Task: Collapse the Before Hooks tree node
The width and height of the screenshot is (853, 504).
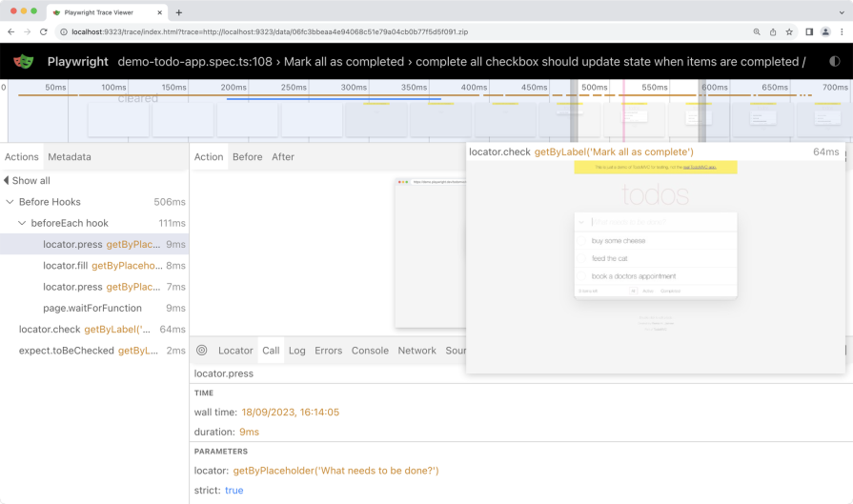Action: (x=10, y=202)
